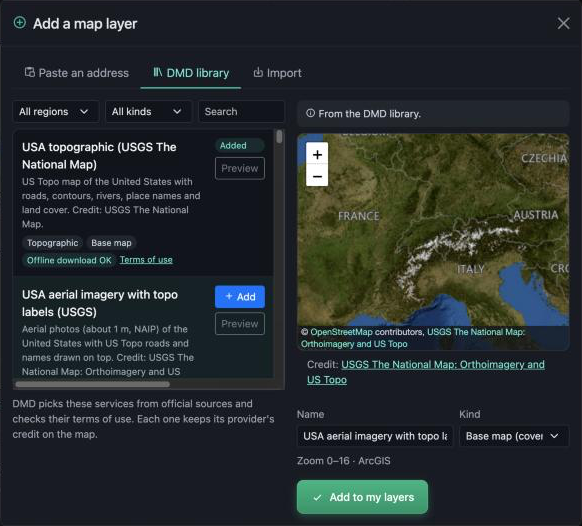Click the Added badge on USA topographic
This screenshot has height=526, width=582.
click(x=240, y=146)
